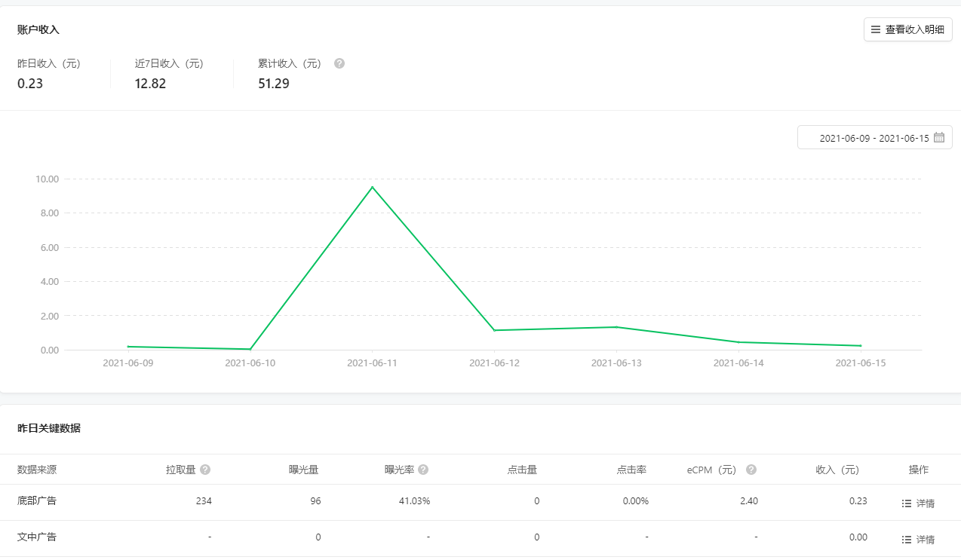
Task: Click the help icon next to eCPM
Action: [x=751, y=470]
